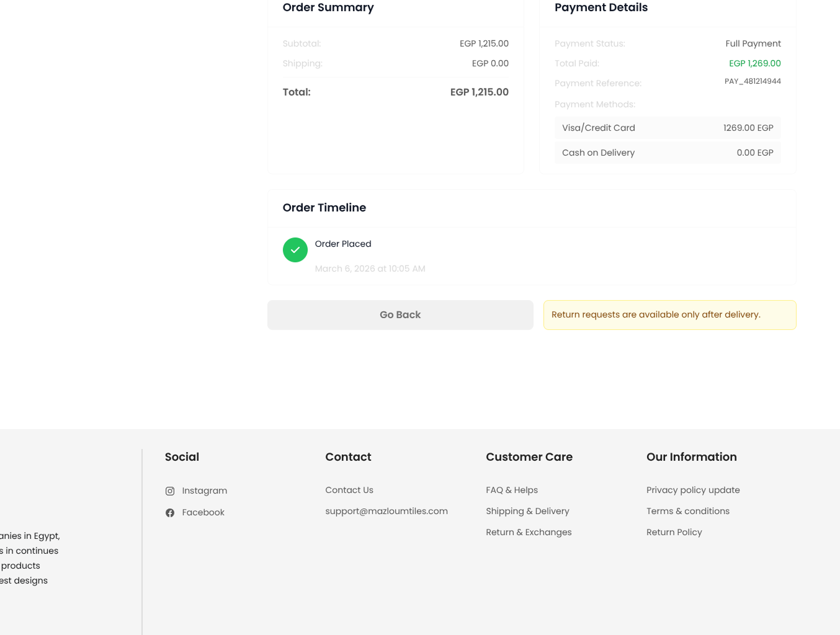Open the Shipping & Delivery link
This screenshot has width=840, height=635.
click(527, 511)
